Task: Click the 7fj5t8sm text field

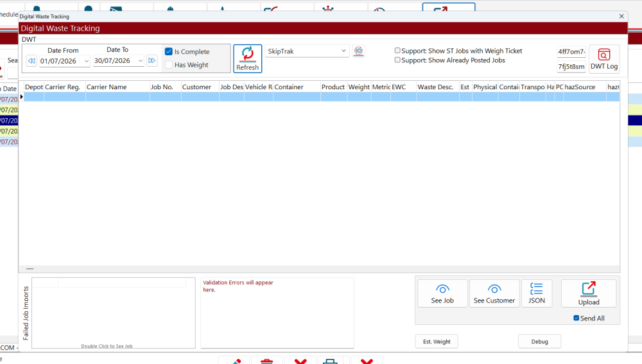Action: (x=571, y=66)
